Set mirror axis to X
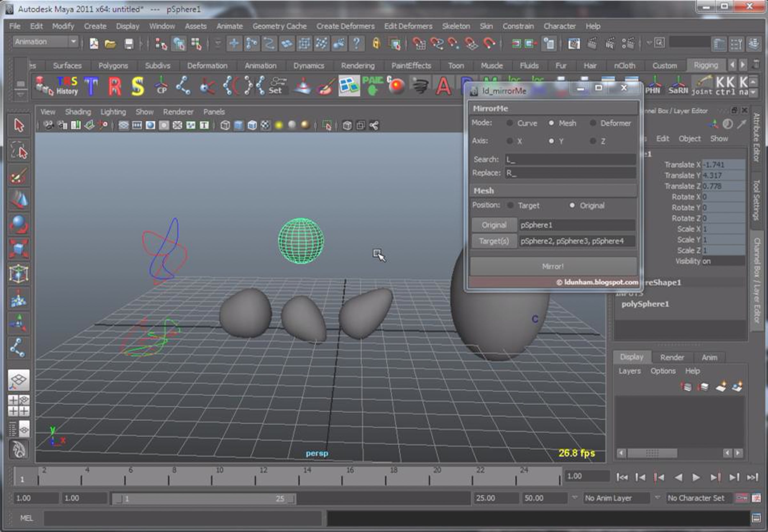The width and height of the screenshot is (768, 532). (x=509, y=141)
